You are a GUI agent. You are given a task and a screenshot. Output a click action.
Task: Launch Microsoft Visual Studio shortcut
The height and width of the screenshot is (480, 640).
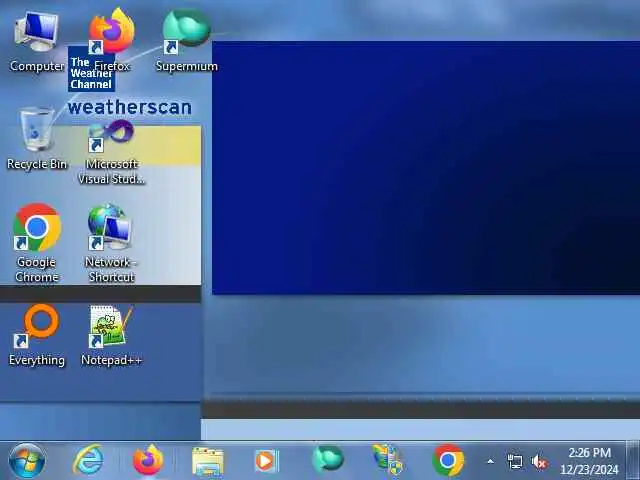tap(111, 153)
